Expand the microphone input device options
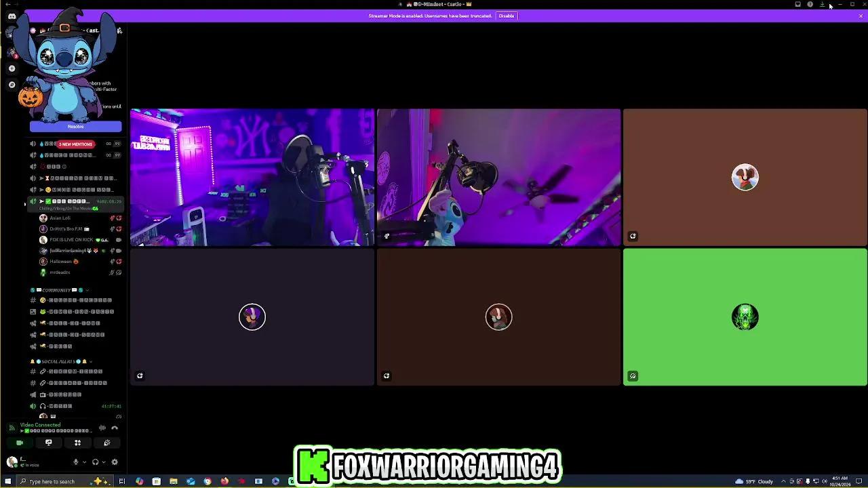This screenshot has height=488, width=868. pyautogui.click(x=84, y=462)
